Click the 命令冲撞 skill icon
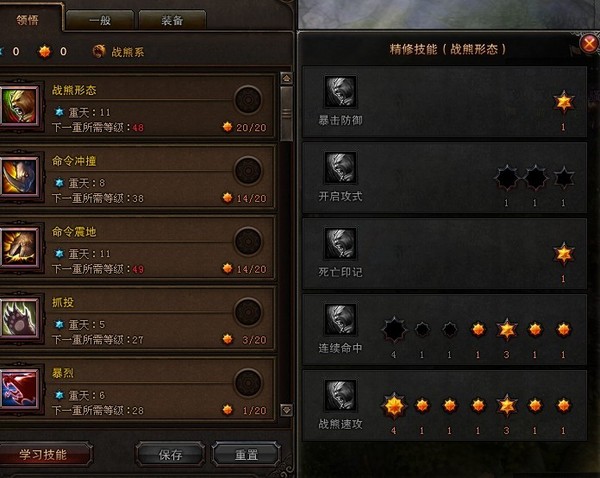Screen dimensions: 600x478 point(19,177)
